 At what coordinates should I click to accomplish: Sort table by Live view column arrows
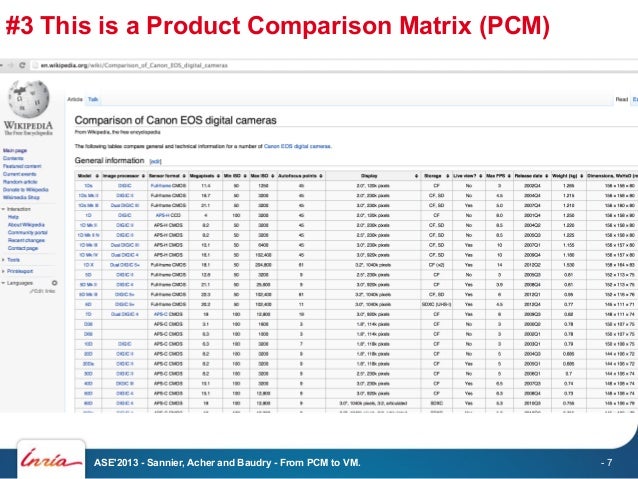(481, 176)
